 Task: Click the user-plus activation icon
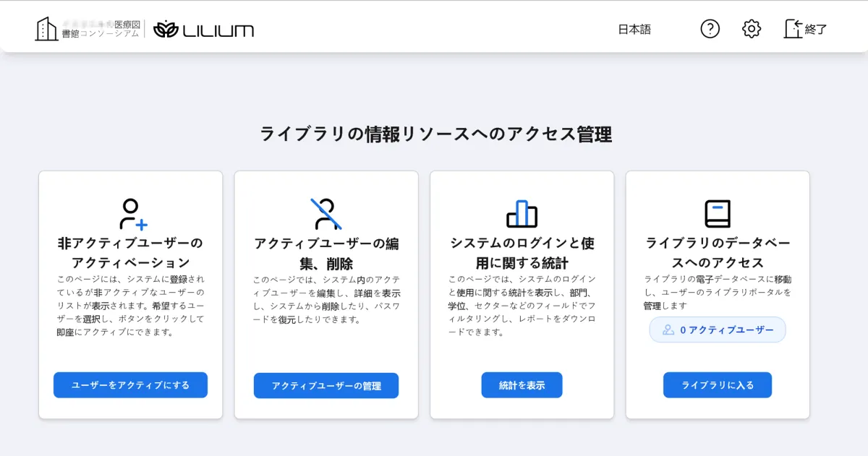[x=133, y=214]
